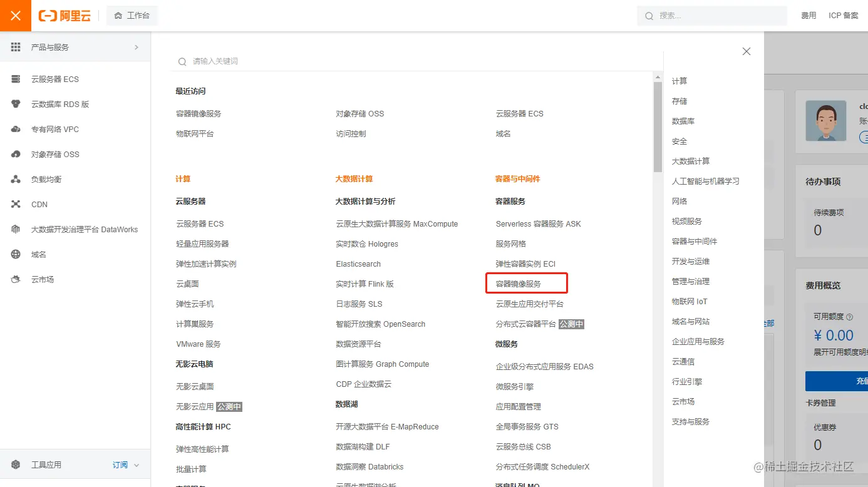This screenshot has height=487, width=868.
Task: Click the 可用额度 help question icon
Action: tap(850, 317)
